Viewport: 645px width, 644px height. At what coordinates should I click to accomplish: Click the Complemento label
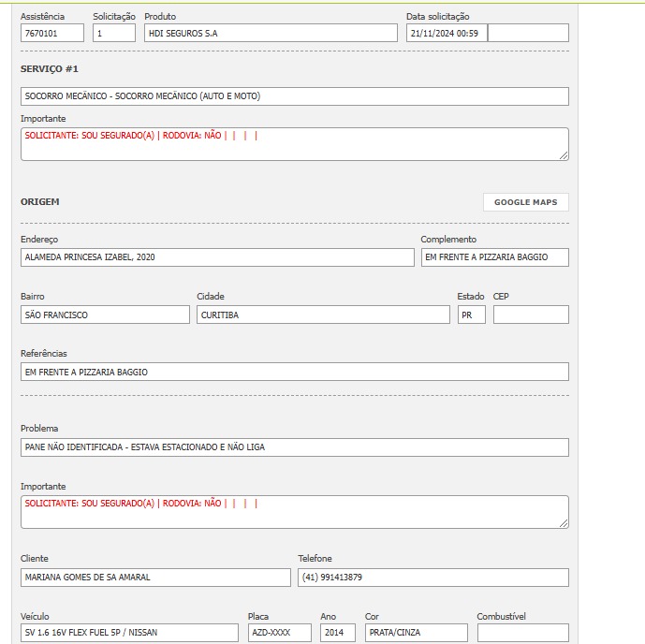pos(448,240)
